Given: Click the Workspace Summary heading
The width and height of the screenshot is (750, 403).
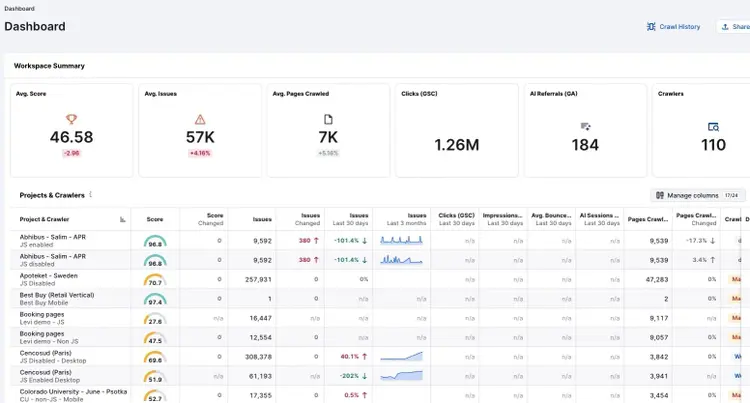Looking at the screenshot, I should tap(49, 66).
